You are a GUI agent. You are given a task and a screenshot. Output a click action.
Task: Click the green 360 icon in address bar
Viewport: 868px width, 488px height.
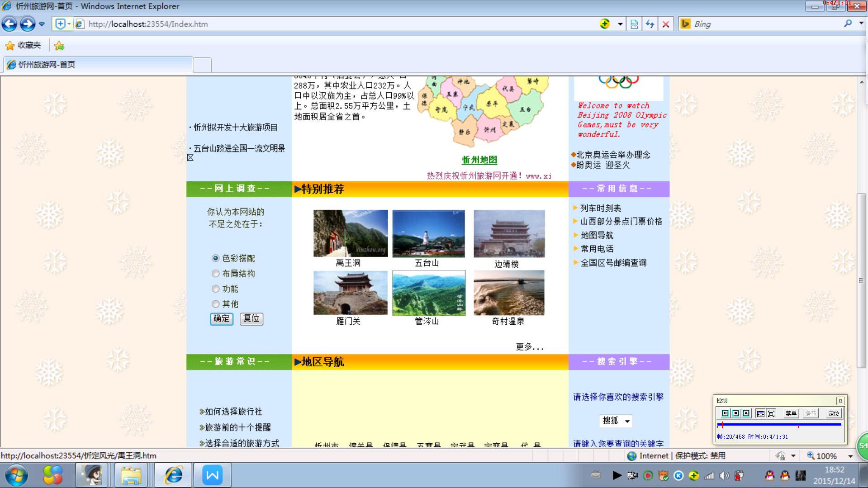pos(605,24)
